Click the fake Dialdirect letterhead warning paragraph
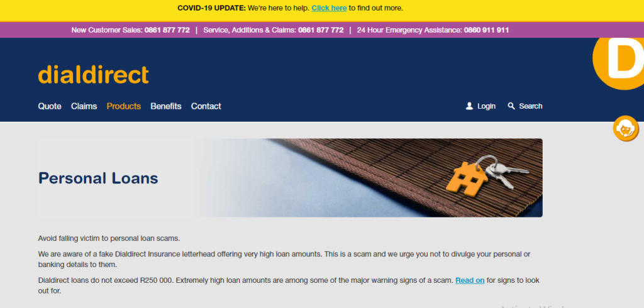The width and height of the screenshot is (644, 308). tap(284, 259)
